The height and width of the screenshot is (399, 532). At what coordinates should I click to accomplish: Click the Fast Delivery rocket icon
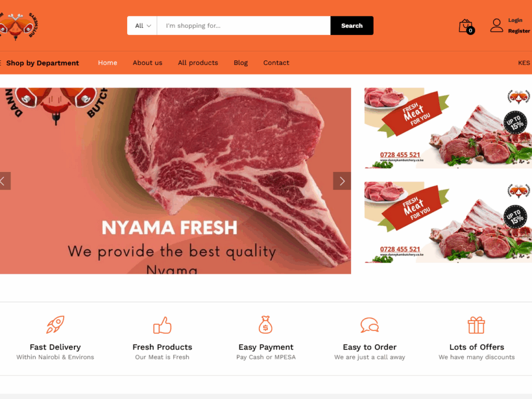click(56, 325)
